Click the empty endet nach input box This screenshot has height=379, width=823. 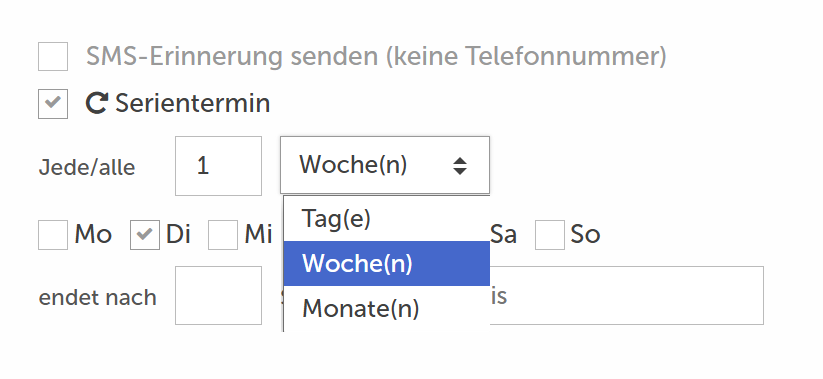218,296
